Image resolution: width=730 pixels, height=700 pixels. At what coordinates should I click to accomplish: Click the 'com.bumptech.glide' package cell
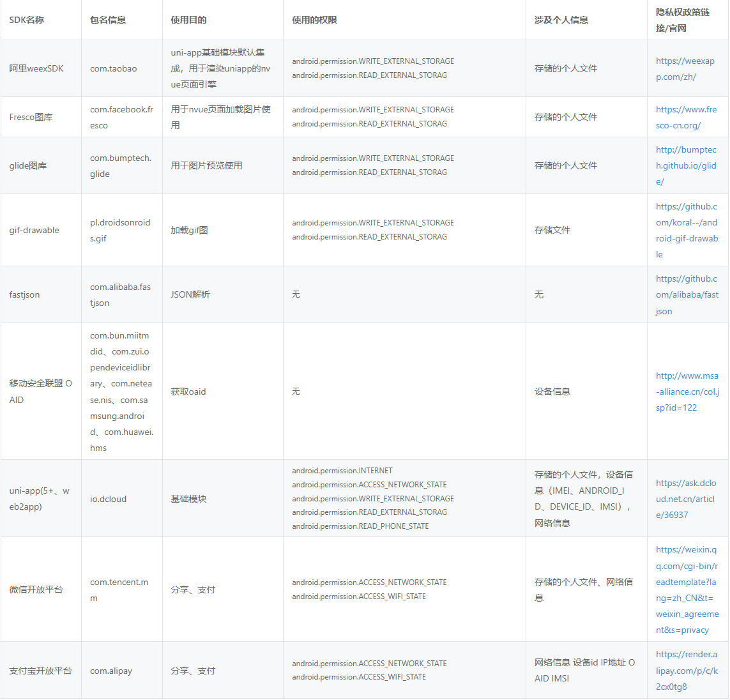[x=121, y=165]
